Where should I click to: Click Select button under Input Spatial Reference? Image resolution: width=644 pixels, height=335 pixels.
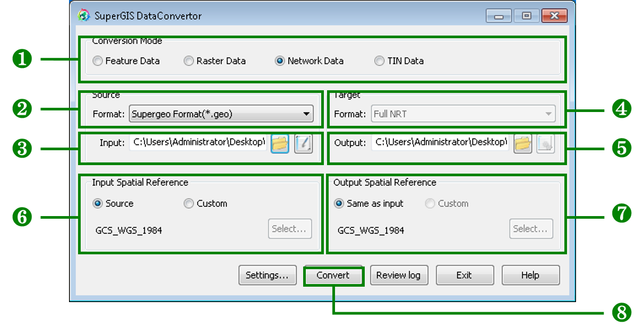pos(289,229)
